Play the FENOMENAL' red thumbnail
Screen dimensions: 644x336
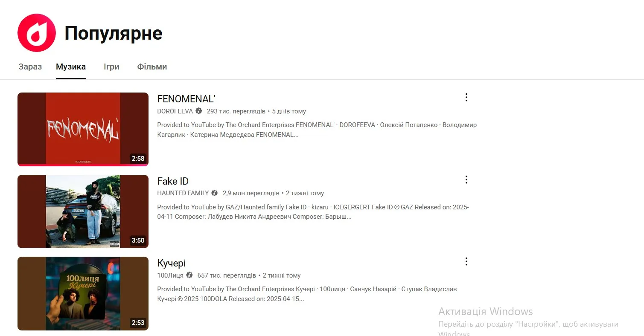click(x=83, y=129)
